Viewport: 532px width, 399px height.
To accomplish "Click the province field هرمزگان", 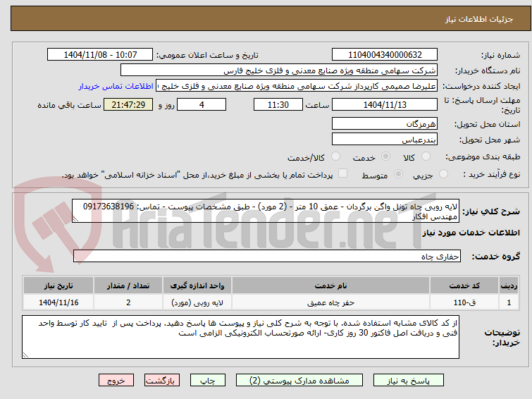I will tap(385, 123).
